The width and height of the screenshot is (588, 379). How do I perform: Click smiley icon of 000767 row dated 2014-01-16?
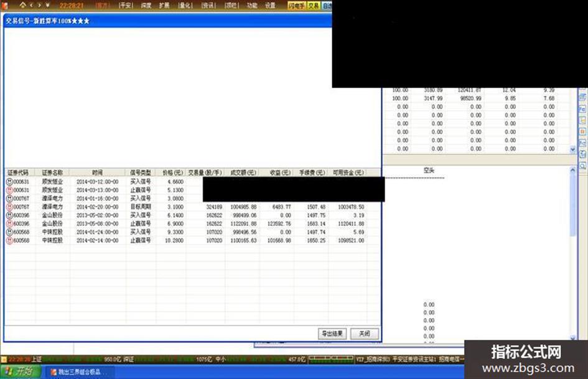[9, 198]
